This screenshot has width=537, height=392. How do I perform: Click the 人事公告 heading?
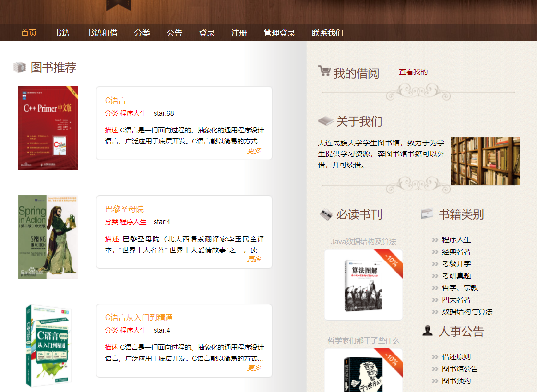coord(461,332)
